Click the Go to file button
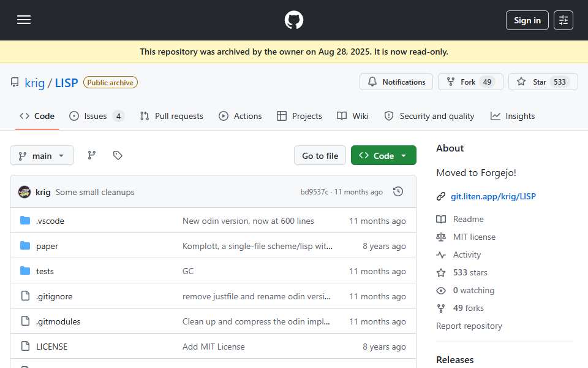588x368 pixels. 320,155
